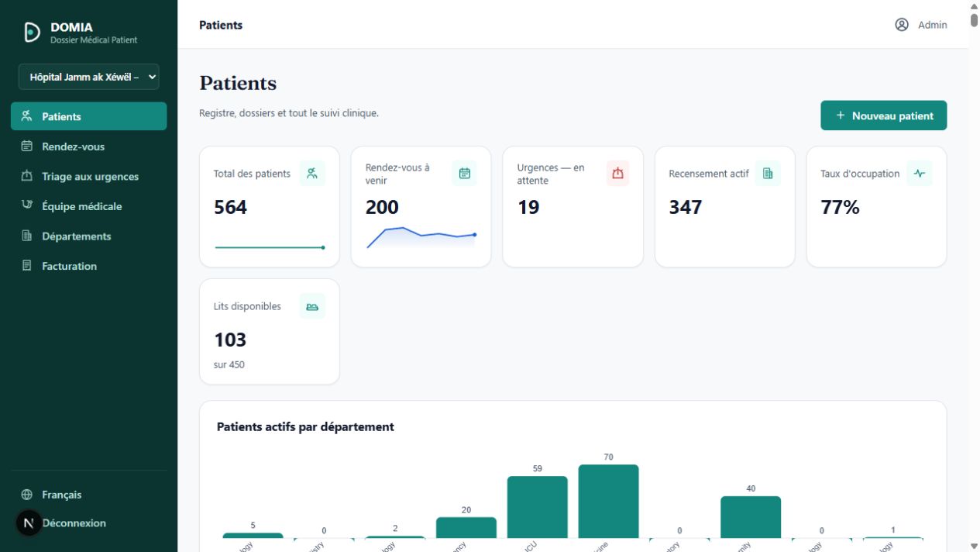
Task: Click the chart bar labeled 70
Action: pos(608,502)
